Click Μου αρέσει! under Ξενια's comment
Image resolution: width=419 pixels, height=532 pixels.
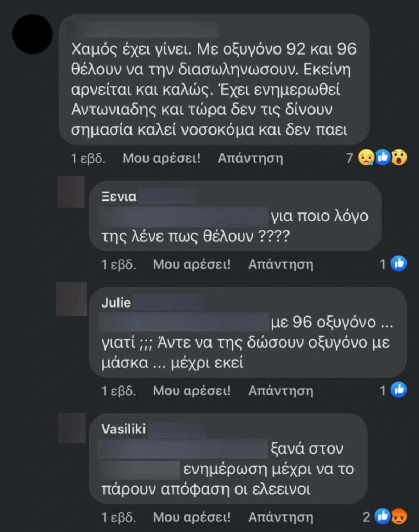click(192, 264)
